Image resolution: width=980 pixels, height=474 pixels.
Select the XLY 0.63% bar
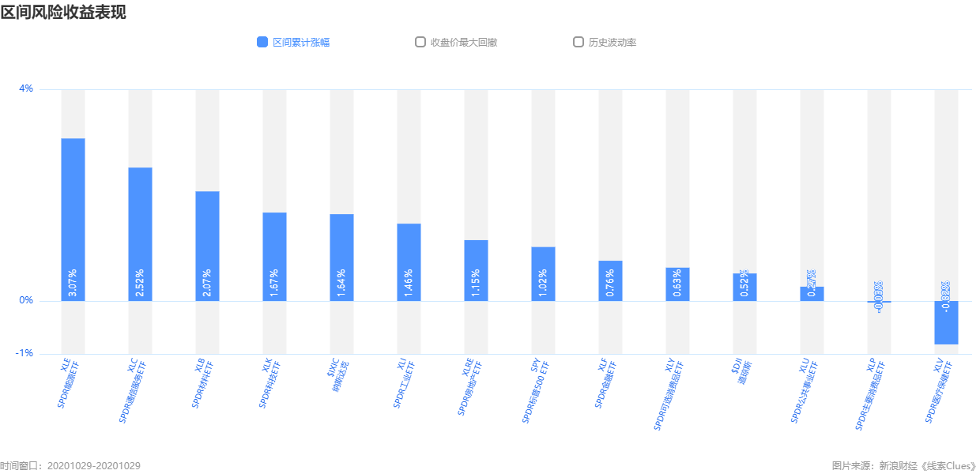[677, 284]
